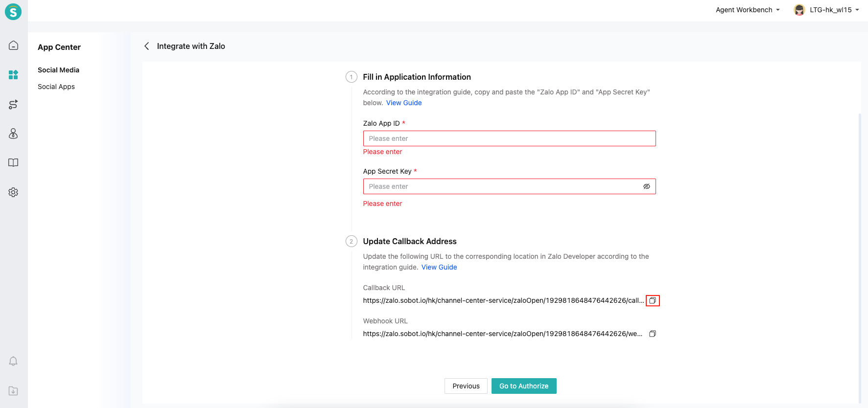Select Social Apps in App Center
Viewport: 868px width, 408px height.
[x=56, y=87]
